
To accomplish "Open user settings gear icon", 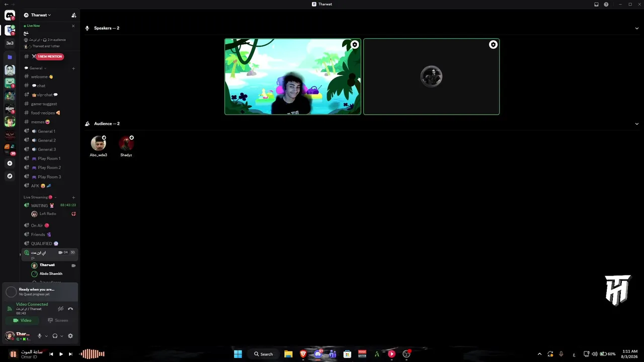I will [70, 336].
